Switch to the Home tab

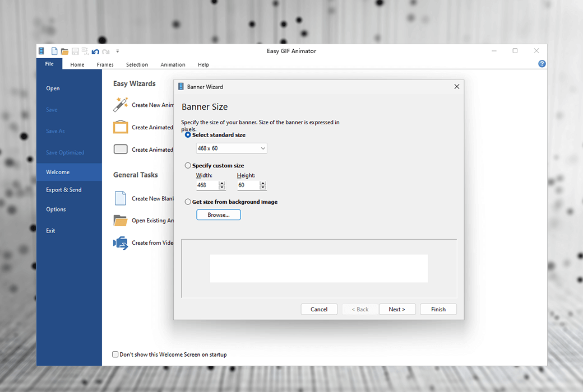pyautogui.click(x=77, y=64)
